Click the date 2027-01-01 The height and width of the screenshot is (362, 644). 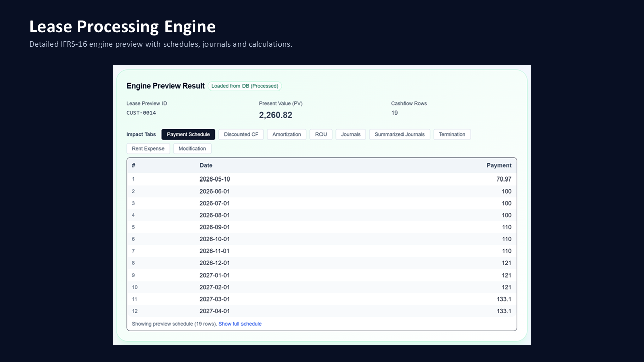click(x=215, y=275)
